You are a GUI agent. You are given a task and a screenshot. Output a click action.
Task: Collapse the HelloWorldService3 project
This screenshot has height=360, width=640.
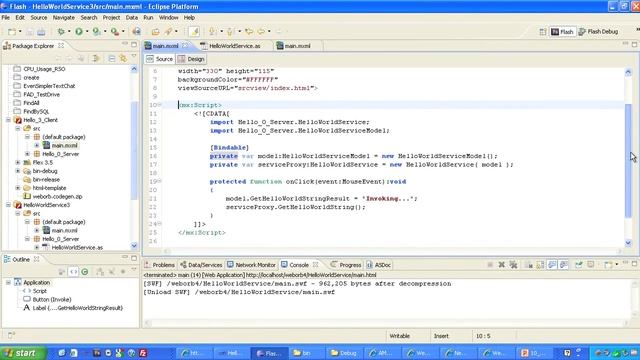point(8,205)
